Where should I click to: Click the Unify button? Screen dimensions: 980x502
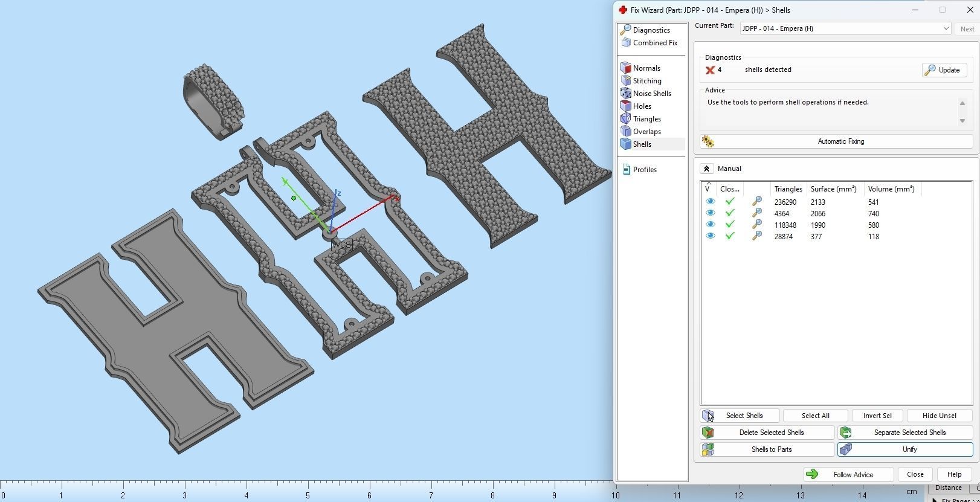pos(905,449)
